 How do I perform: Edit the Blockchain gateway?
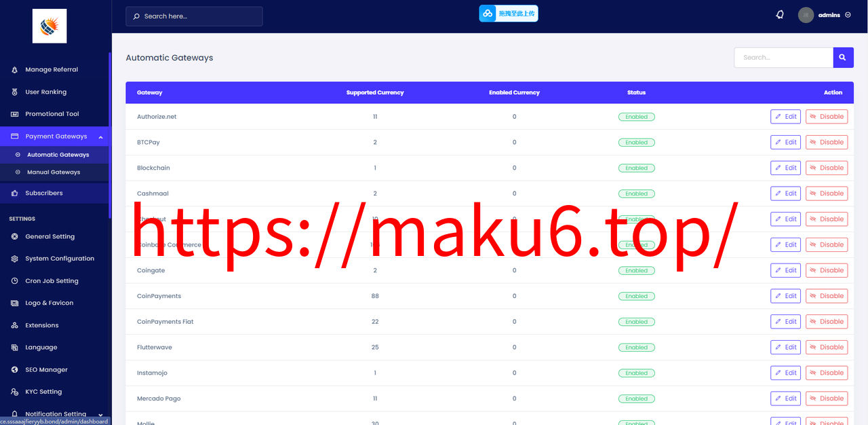pyautogui.click(x=785, y=168)
